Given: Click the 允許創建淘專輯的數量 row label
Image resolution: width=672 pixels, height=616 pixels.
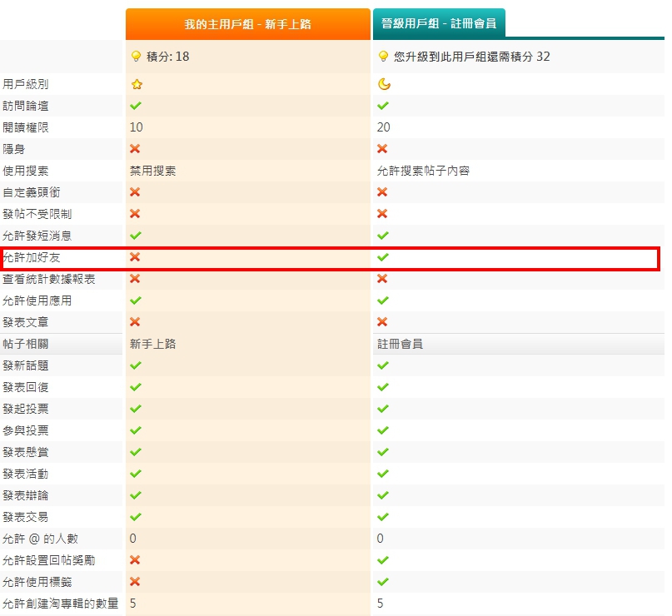Looking at the screenshot, I should 61,604.
